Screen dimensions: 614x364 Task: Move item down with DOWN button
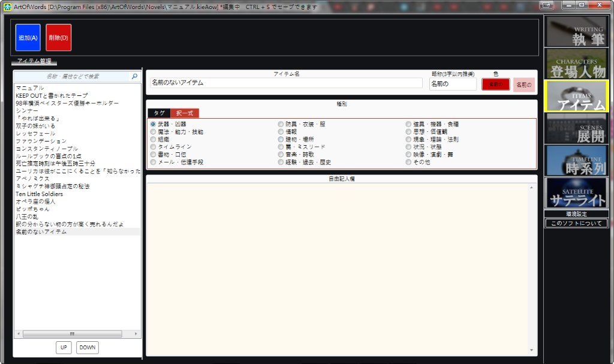pos(88,347)
